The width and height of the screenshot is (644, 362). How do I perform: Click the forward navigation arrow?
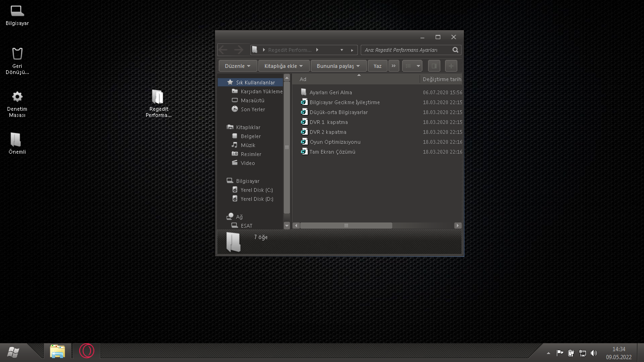[239, 49]
